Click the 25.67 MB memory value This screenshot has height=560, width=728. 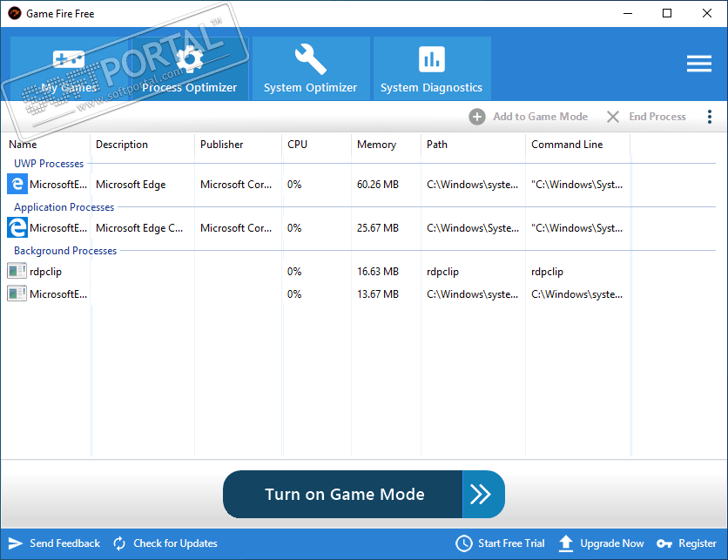(377, 228)
